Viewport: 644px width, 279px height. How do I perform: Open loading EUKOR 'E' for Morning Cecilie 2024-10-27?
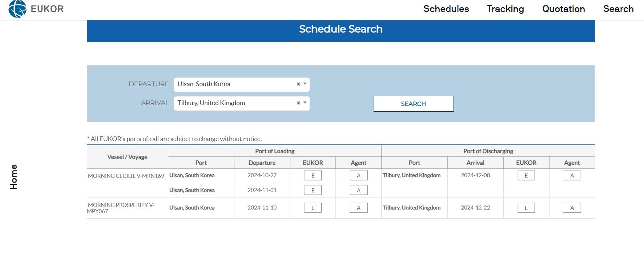click(x=313, y=176)
